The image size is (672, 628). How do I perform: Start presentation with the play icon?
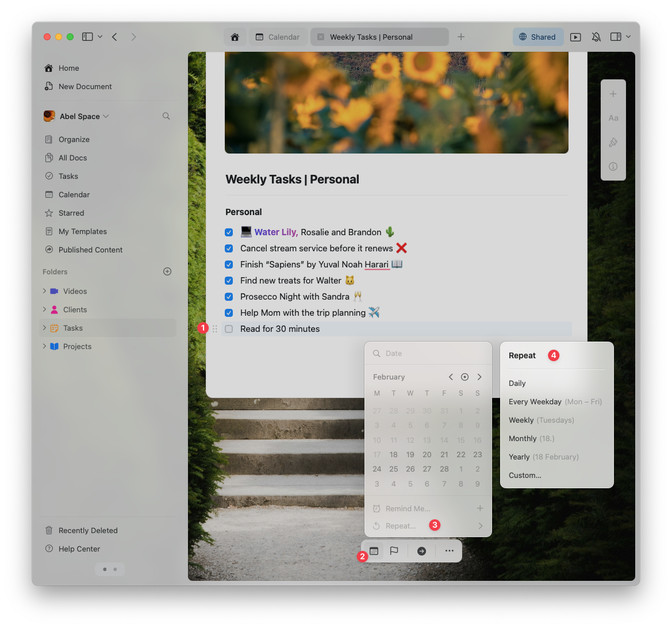(575, 36)
